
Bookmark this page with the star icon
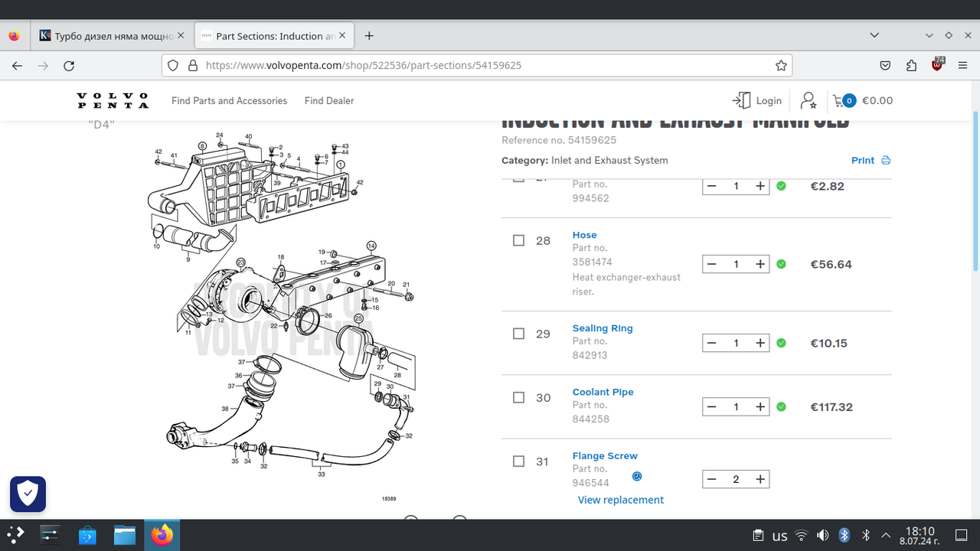point(781,66)
